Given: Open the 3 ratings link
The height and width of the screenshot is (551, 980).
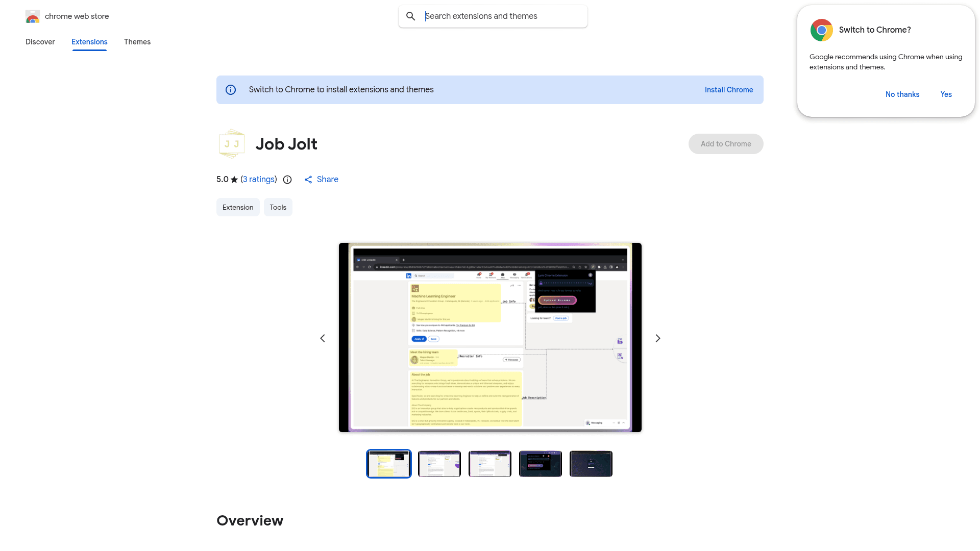Looking at the screenshot, I should pyautogui.click(x=259, y=179).
